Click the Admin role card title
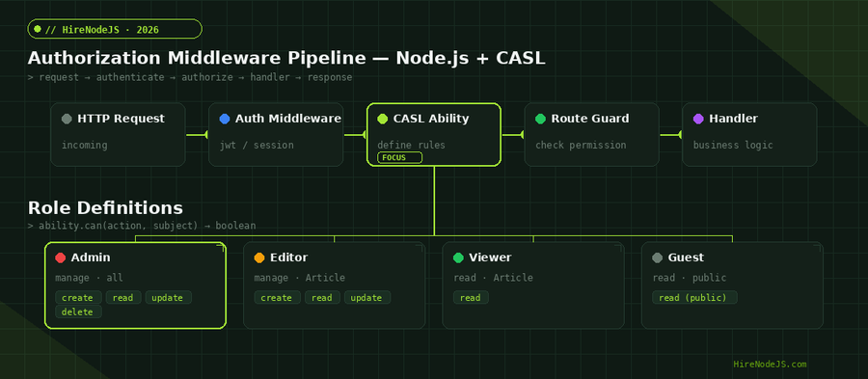868x379 pixels. pos(91,257)
